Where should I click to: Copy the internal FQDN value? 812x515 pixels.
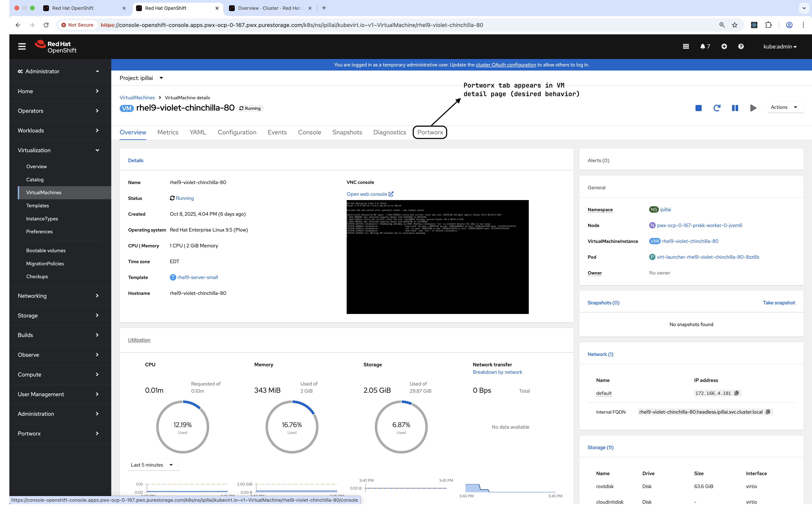pyautogui.click(x=768, y=412)
